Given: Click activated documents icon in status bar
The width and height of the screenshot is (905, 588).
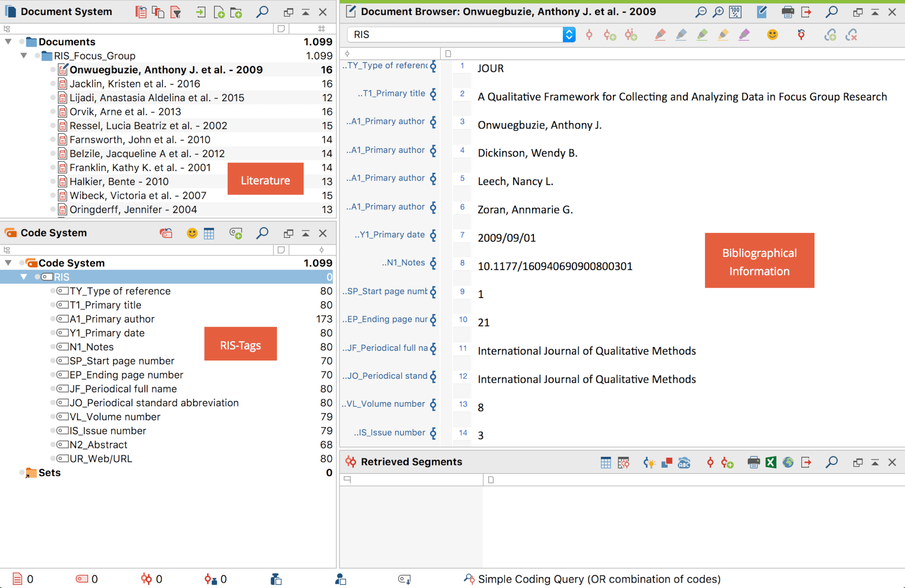Looking at the screenshot, I should [x=17, y=579].
